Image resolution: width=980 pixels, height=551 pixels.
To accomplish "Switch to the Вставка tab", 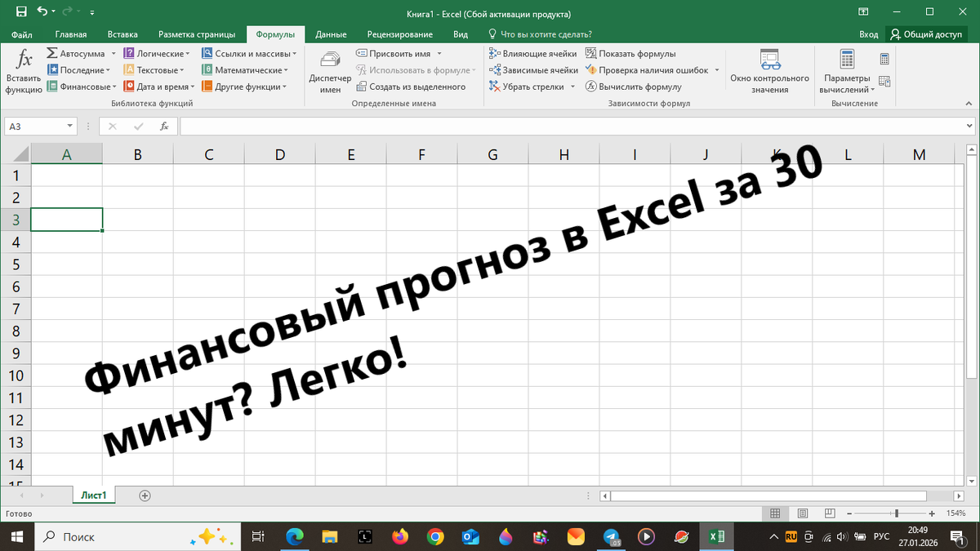I will 122,34.
